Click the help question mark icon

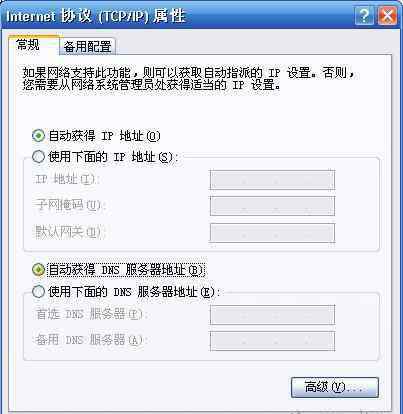[364, 16]
